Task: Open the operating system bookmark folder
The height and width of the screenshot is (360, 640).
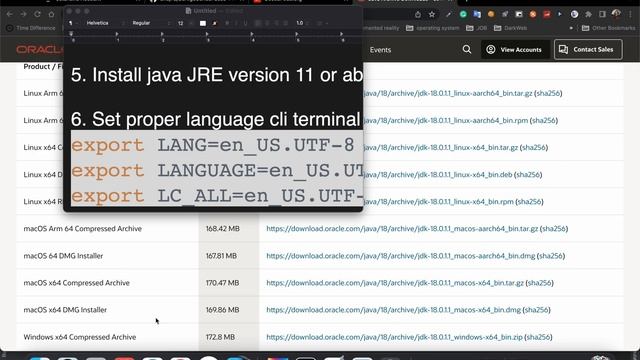Action: pyautogui.click(x=432, y=28)
